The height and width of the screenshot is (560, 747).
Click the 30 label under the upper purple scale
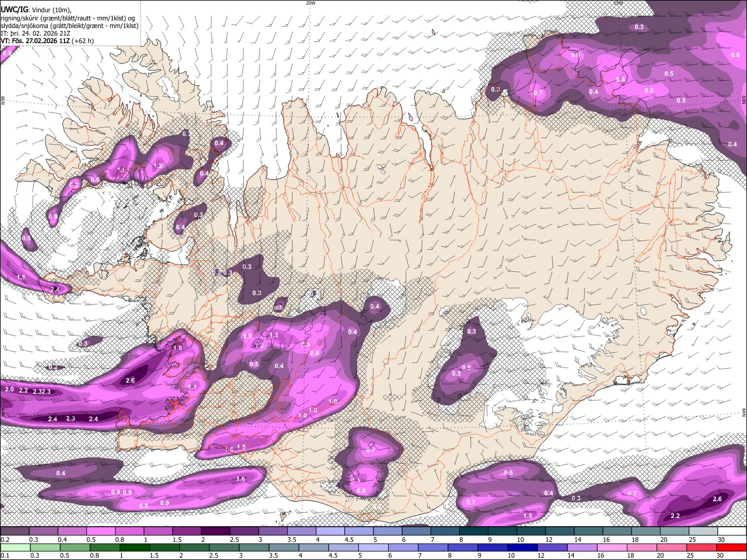pyautogui.click(x=721, y=540)
